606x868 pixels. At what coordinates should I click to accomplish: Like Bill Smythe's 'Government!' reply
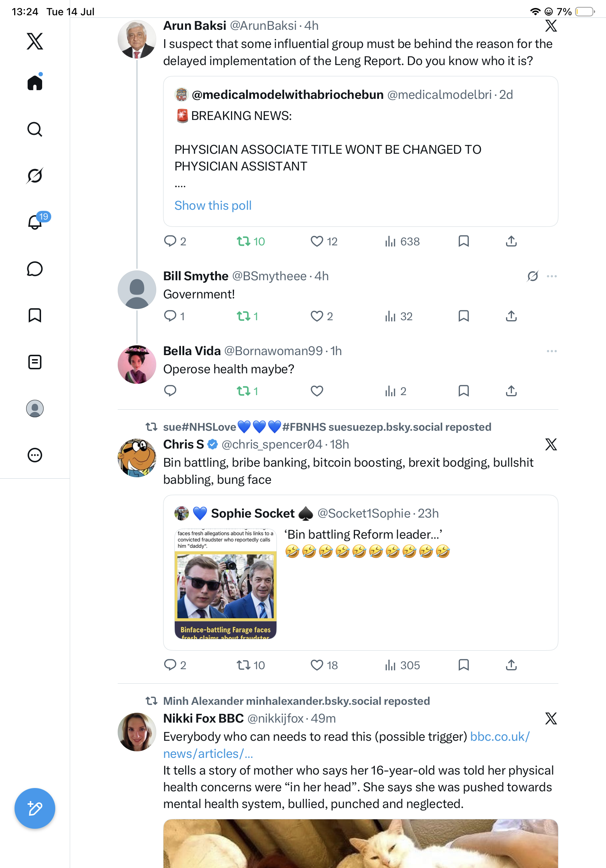coord(316,316)
